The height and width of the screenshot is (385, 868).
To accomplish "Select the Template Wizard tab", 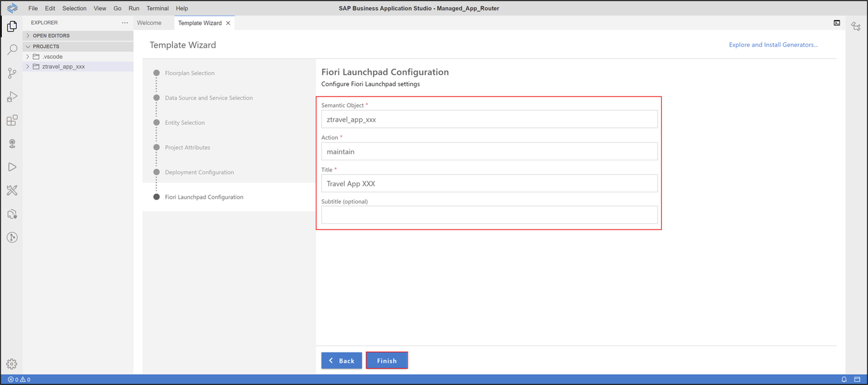I will coord(200,23).
